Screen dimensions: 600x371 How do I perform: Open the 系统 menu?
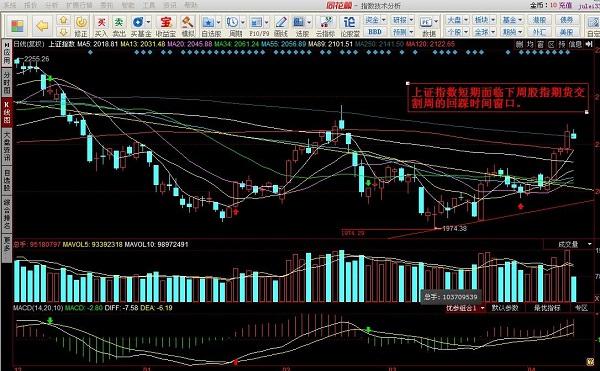pyautogui.click(x=10, y=5)
